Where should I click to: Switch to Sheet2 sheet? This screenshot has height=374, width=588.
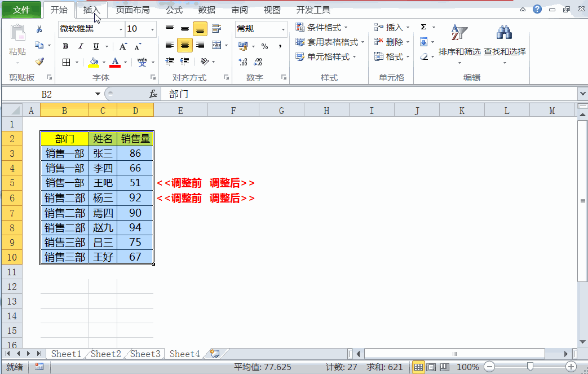pos(106,354)
